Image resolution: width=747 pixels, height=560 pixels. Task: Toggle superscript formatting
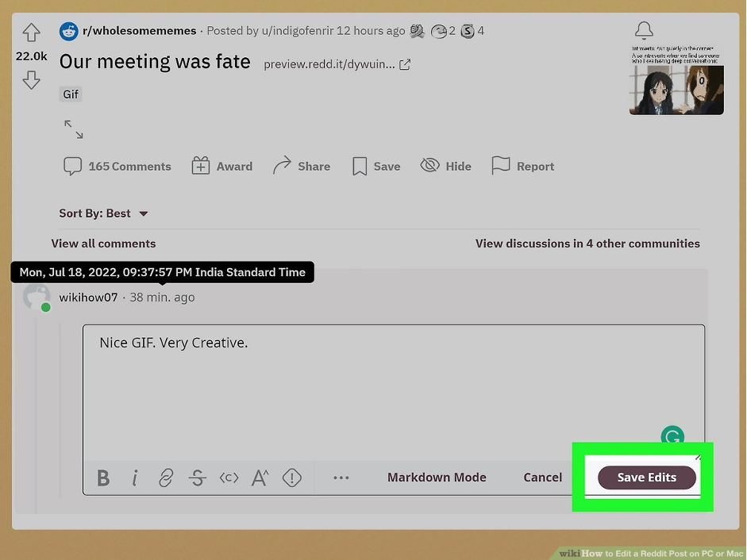pos(260,478)
